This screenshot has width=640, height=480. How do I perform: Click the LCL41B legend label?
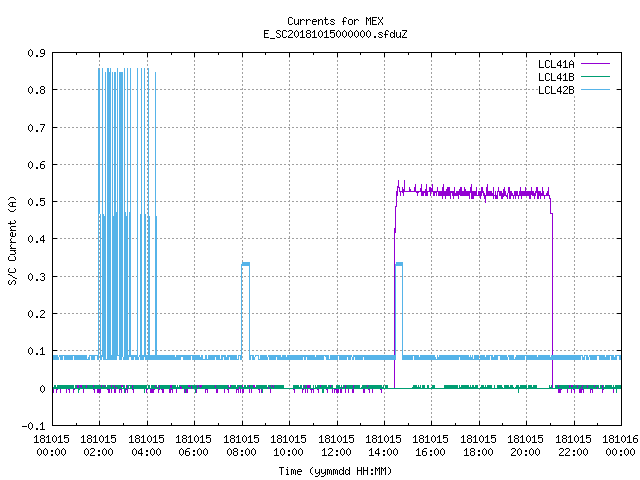pyautogui.click(x=556, y=77)
